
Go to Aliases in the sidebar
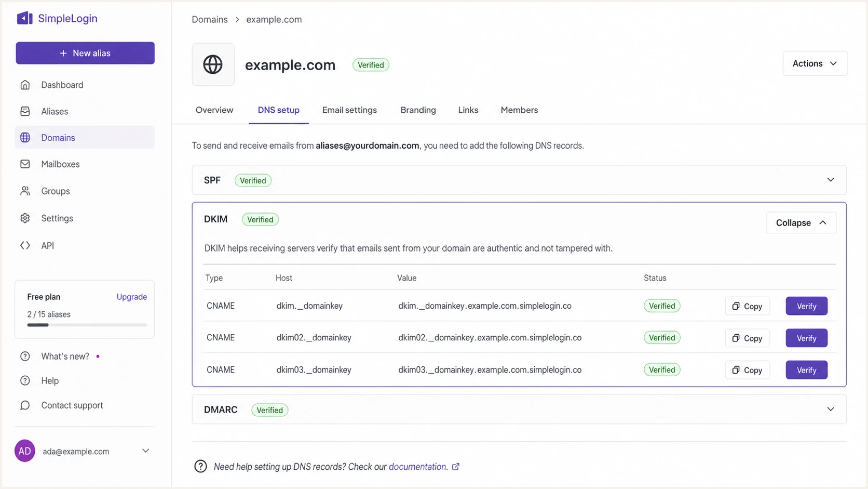85,111
